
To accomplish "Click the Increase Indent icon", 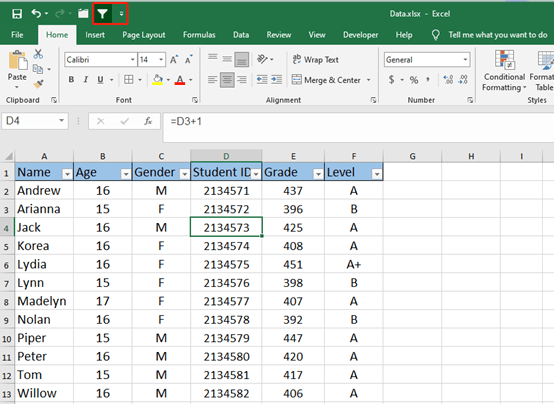I will click(276, 80).
